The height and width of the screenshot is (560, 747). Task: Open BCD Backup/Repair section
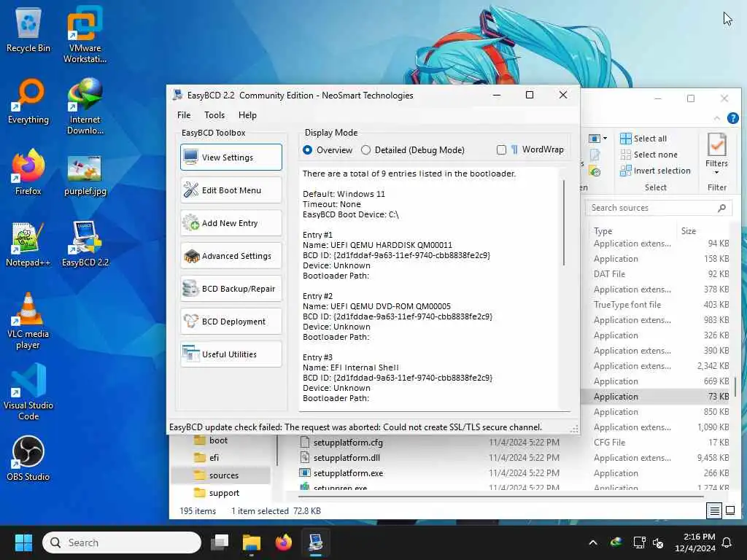(x=231, y=289)
